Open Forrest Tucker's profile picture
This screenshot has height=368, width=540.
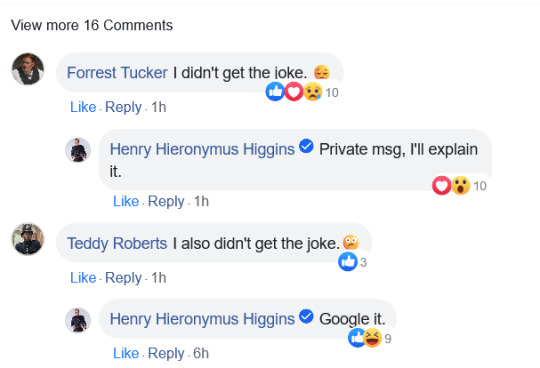pos(28,69)
